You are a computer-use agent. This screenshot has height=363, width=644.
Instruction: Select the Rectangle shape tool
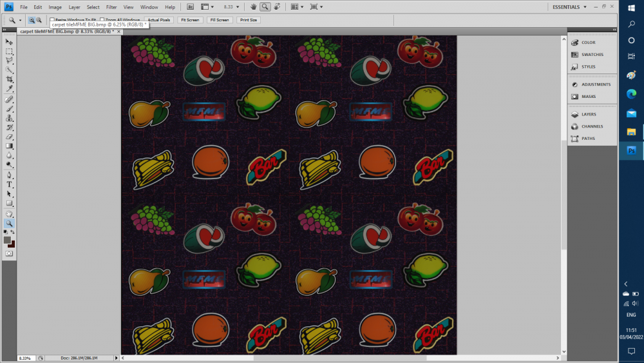(x=9, y=204)
